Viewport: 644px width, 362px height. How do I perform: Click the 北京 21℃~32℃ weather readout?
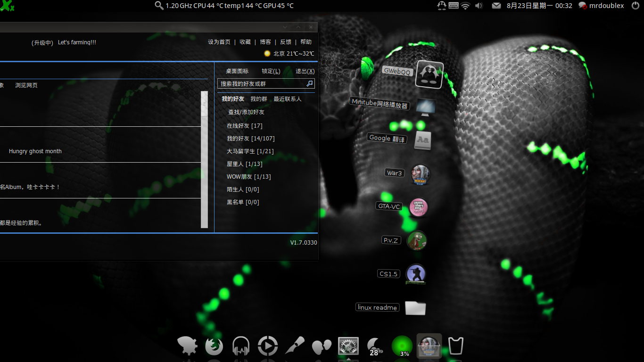tap(289, 53)
